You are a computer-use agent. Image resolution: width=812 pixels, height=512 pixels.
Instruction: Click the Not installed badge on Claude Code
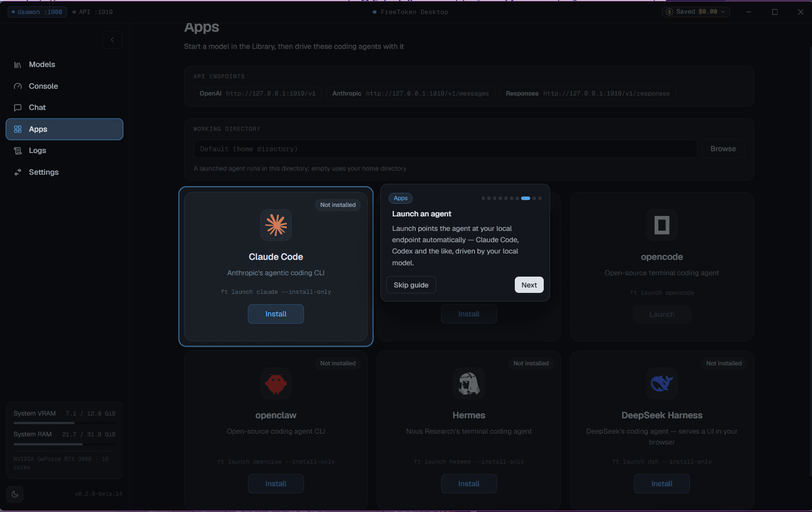click(x=338, y=205)
